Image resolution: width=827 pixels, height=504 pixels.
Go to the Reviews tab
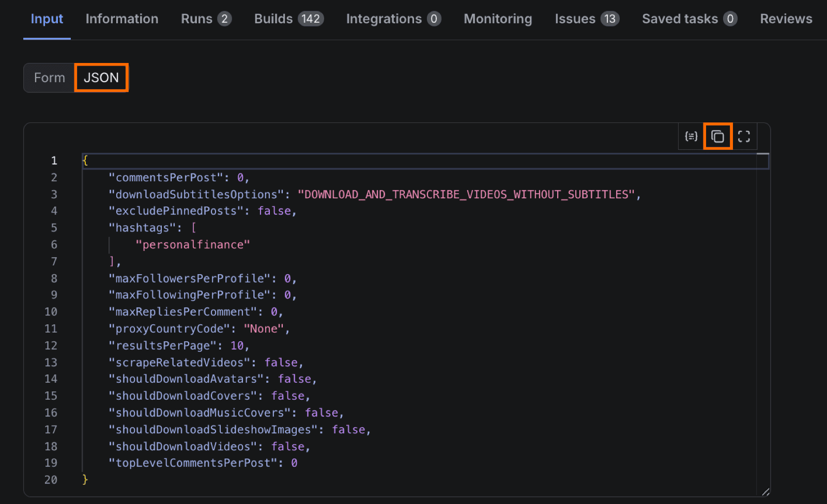pyautogui.click(x=786, y=19)
